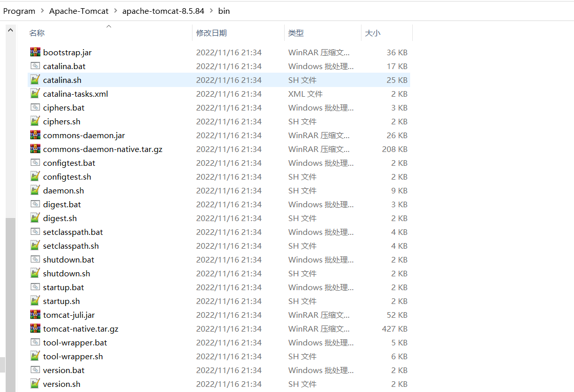This screenshot has height=392, width=574.
Task: Click the tomcat-native.tar.gz archive icon
Action: click(35, 329)
